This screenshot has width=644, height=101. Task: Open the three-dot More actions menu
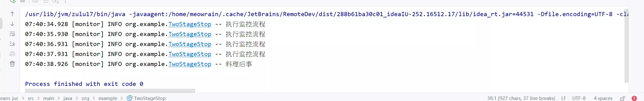pos(65,1)
